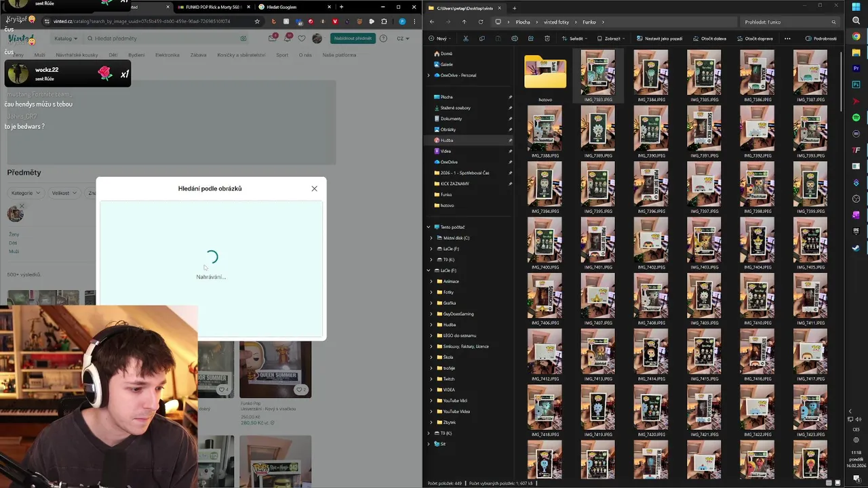Click Rename icon in Explorer toolbar
The height and width of the screenshot is (488, 868).
[x=514, y=39]
